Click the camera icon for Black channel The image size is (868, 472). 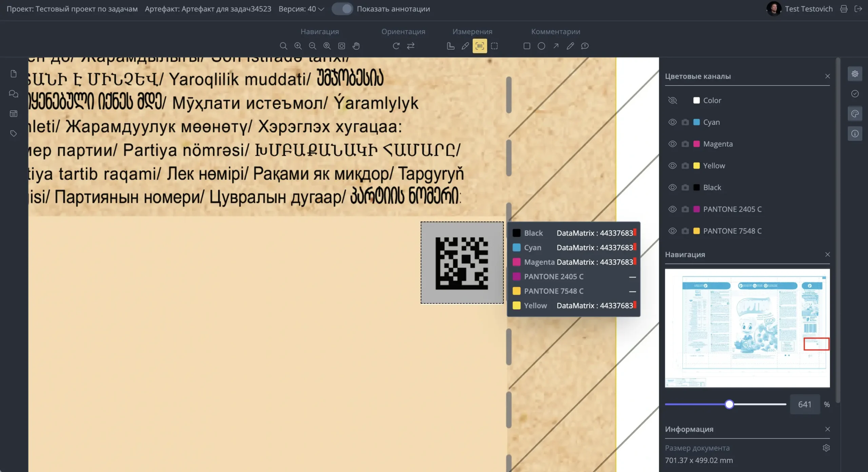click(685, 187)
